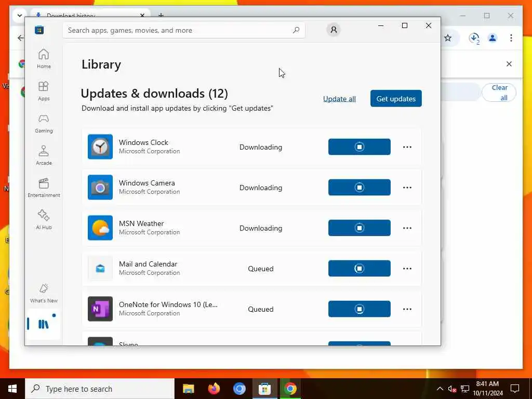Bookmark the page with Chrome's star icon
532x399 pixels.
pyautogui.click(x=448, y=38)
